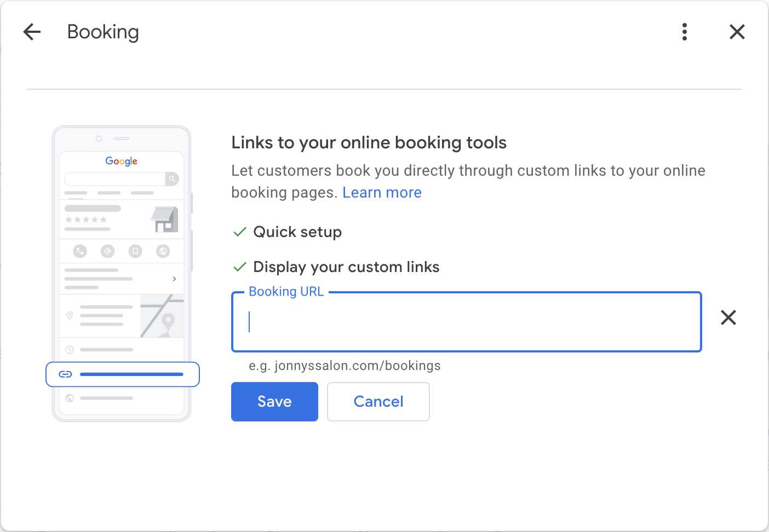The height and width of the screenshot is (532, 769).
Task: Open the three-dot more options menu
Action: (x=685, y=32)
